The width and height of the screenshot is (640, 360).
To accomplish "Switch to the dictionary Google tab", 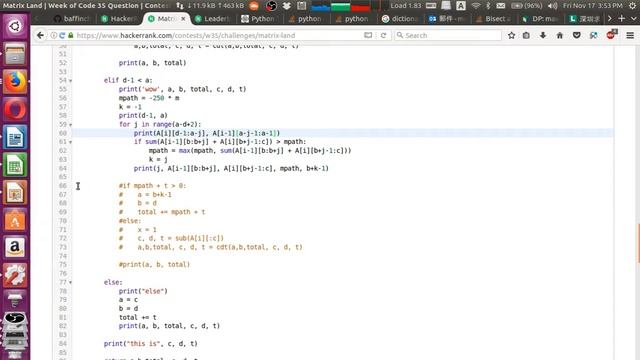I will click(400, 19).
